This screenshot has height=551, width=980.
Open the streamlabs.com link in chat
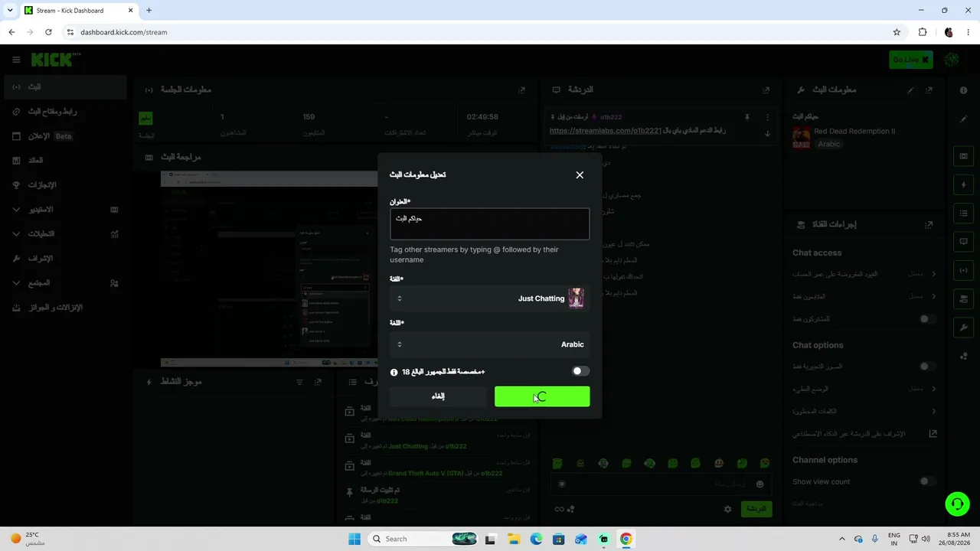(x=605, y=131)
